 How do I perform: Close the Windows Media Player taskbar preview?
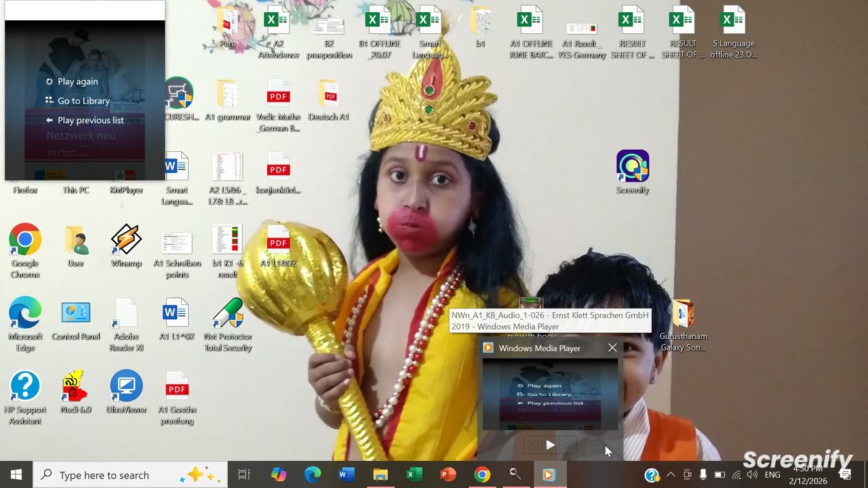point(612,348)
